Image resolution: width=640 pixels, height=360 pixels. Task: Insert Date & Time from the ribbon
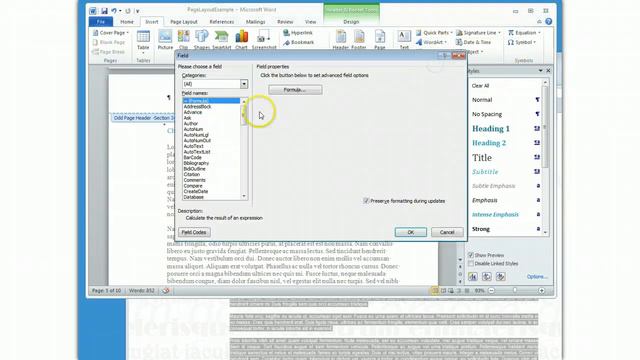[473, 42]
